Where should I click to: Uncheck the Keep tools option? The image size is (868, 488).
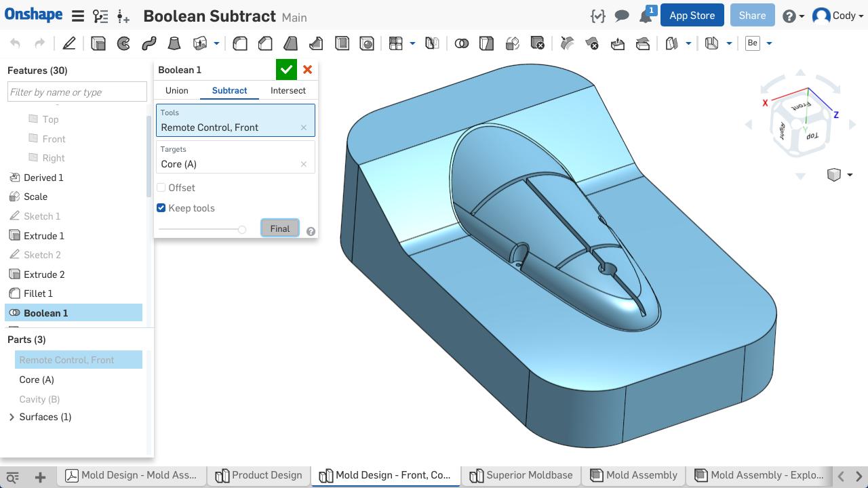[161, 208]
